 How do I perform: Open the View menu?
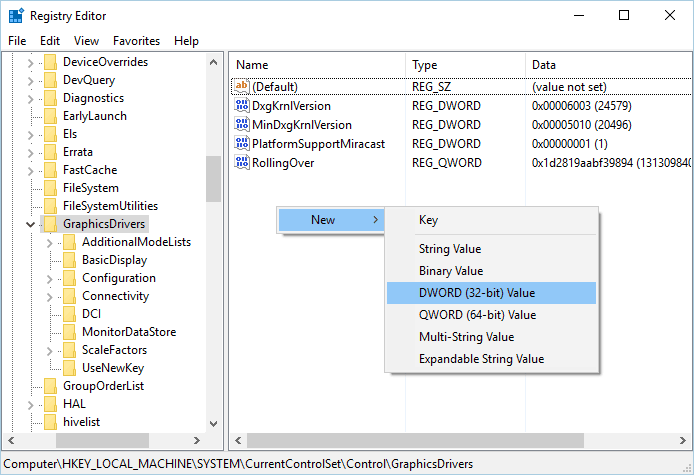(x=86, y=41)
